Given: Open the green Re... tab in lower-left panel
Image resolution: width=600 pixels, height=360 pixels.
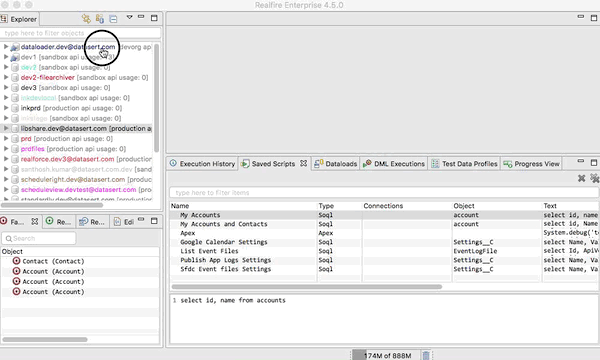Looking at the screenshot, I should (59, 222).
